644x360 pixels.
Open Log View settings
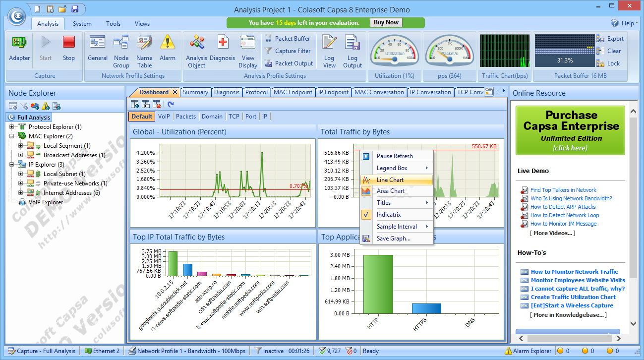click(329, 52)
